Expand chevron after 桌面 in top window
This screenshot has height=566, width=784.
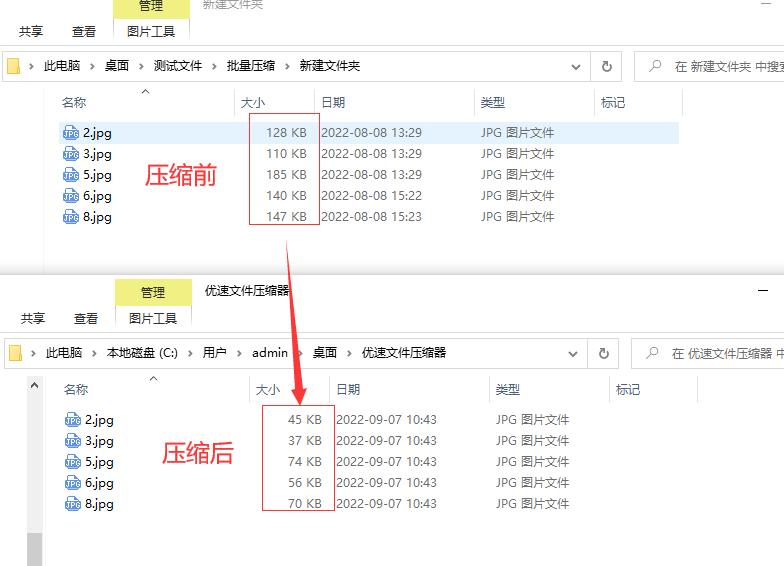pyautogui.click(x=141, y=66)
